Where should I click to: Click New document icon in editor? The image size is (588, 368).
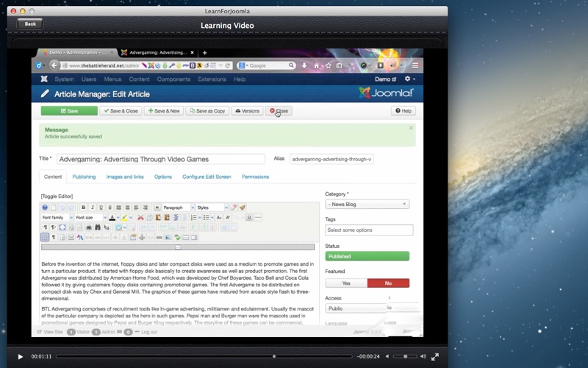tap(54, 208)
